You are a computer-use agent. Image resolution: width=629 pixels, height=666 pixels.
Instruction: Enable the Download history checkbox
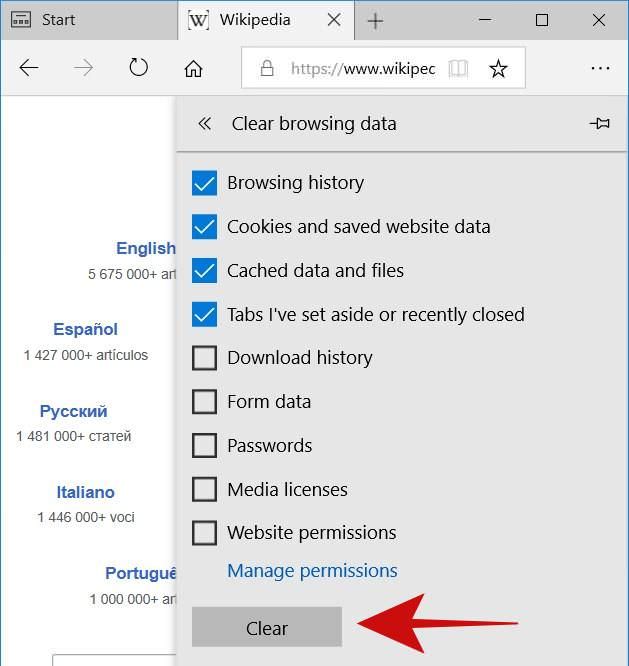coord(204,358)
